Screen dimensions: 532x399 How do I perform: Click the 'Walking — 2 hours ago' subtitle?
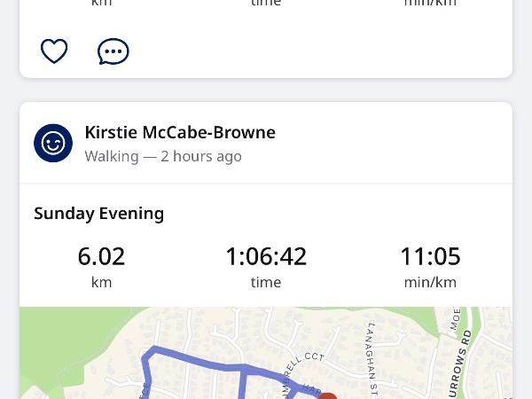(163, 156)
